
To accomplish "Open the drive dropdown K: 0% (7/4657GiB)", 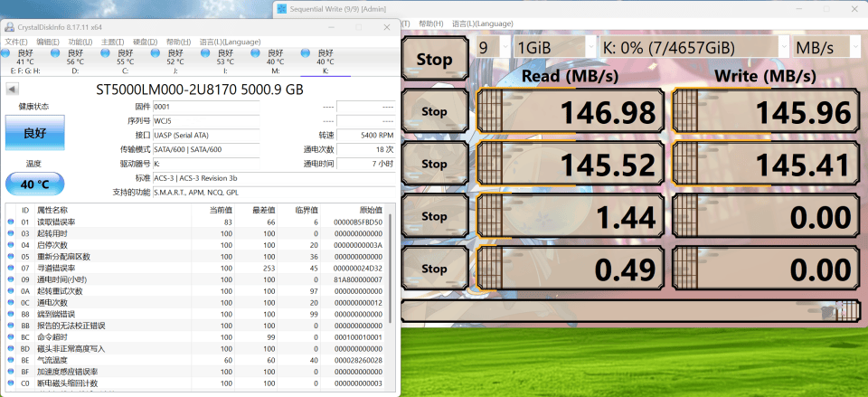I will click(x=694, y=47).
